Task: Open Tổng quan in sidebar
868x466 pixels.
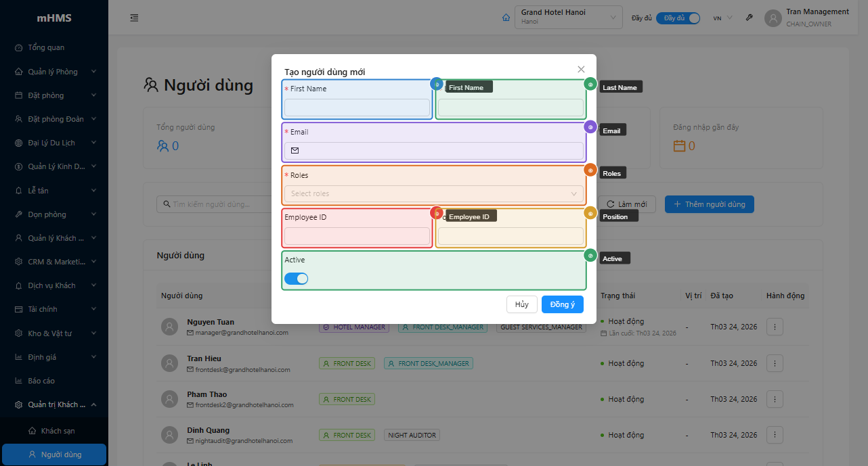Action: point(46,48)
